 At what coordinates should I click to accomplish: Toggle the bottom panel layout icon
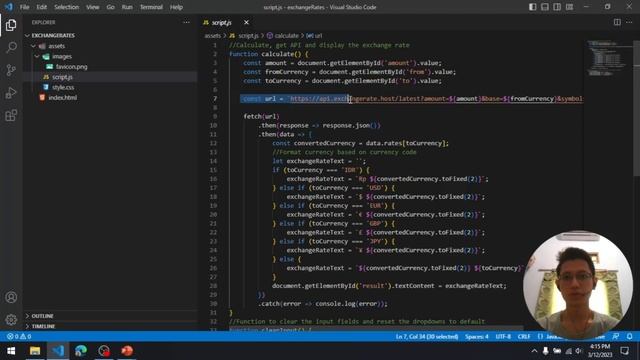[x=545, y=7]
